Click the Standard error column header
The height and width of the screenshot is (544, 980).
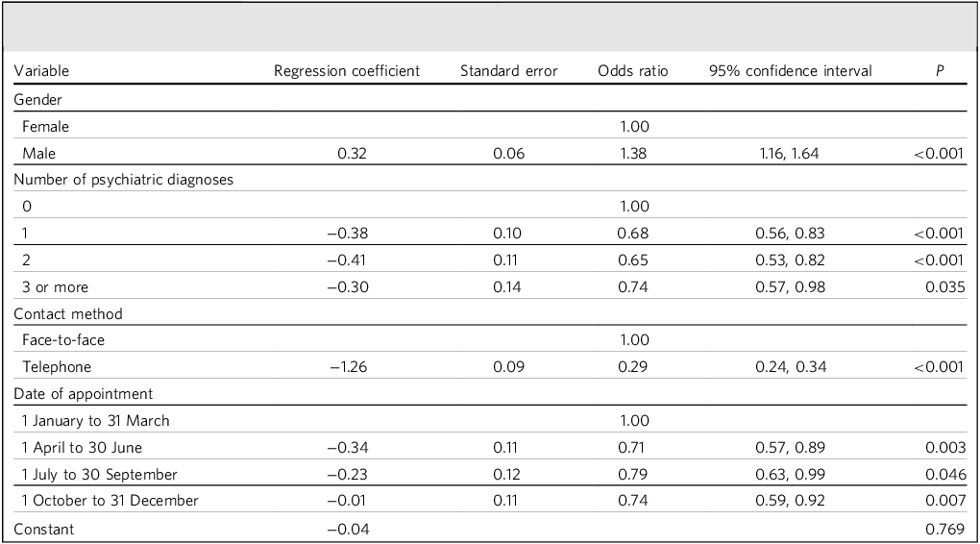(509, 71)
